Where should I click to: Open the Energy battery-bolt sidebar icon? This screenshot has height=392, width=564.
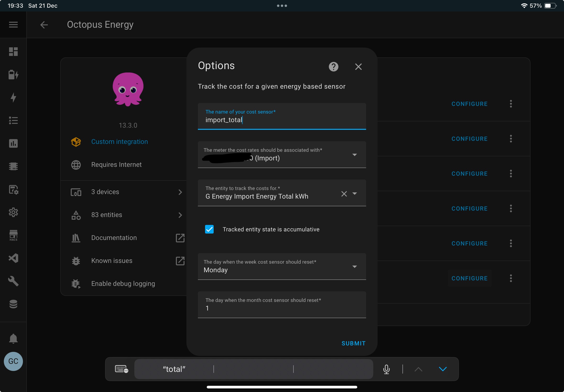(x=13, y=75)
